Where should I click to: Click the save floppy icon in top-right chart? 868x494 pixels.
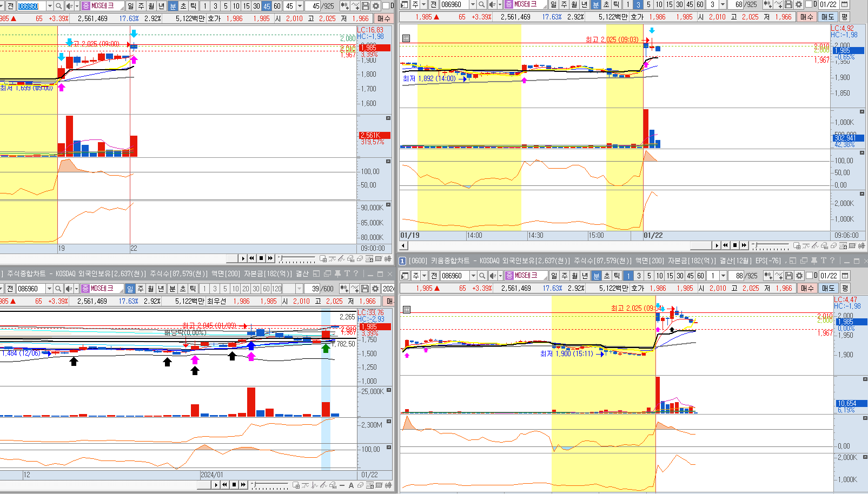click(x=788, y=4)
